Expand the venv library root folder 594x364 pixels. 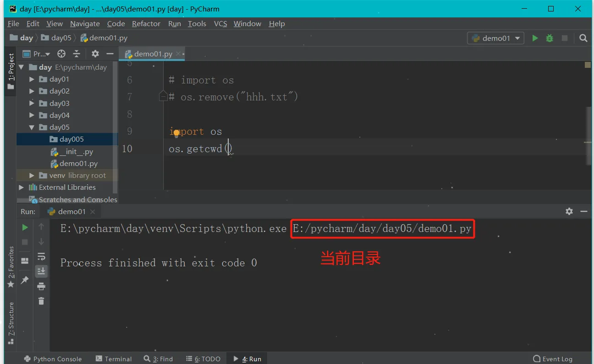click(x=32, y=175)
